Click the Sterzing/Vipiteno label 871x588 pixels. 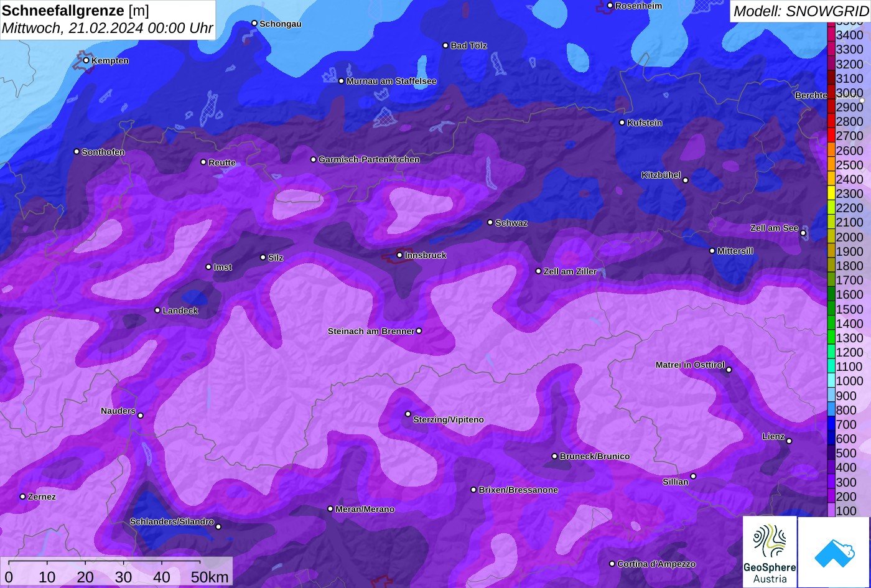click(449, 419)
